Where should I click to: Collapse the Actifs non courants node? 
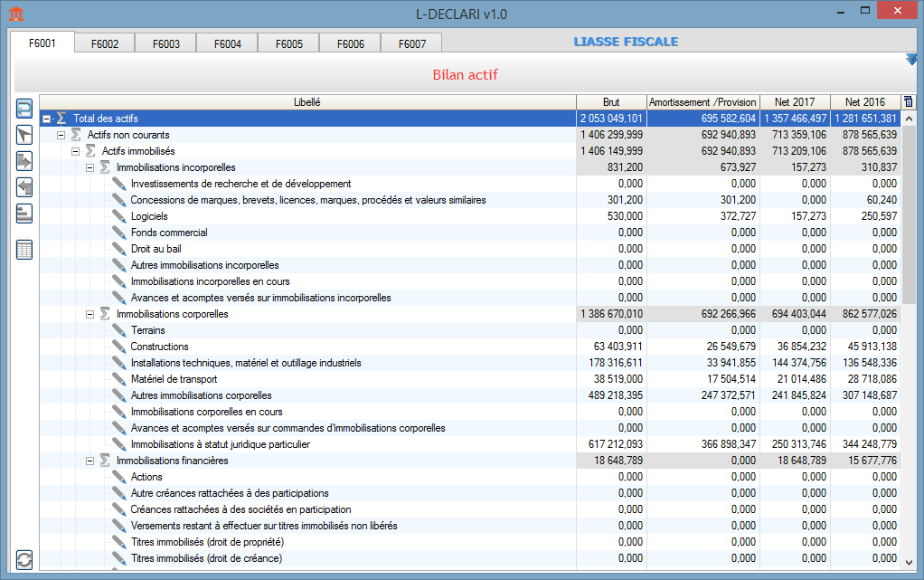tap(61, 135)
